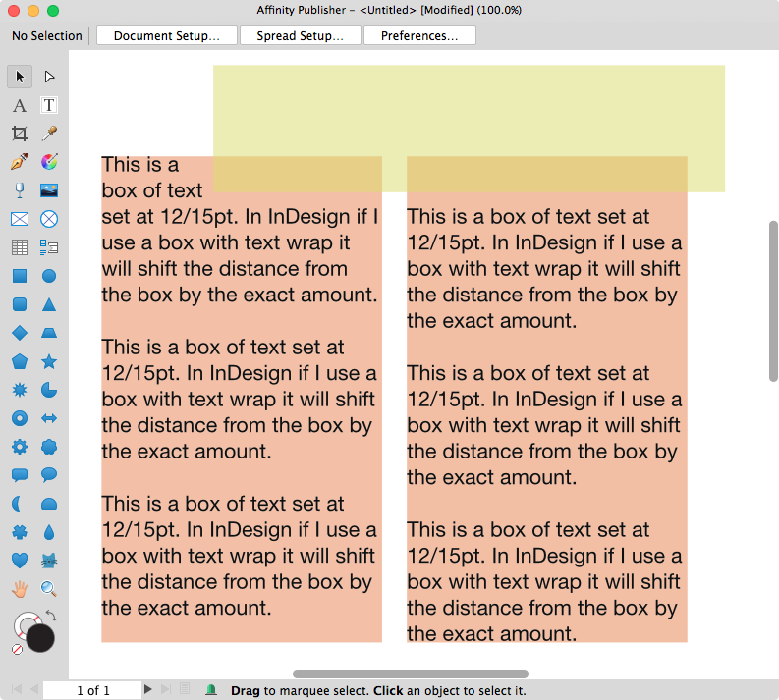779x700 pixels.
Task: Pick the Cat shape tool
Action: 49,561
